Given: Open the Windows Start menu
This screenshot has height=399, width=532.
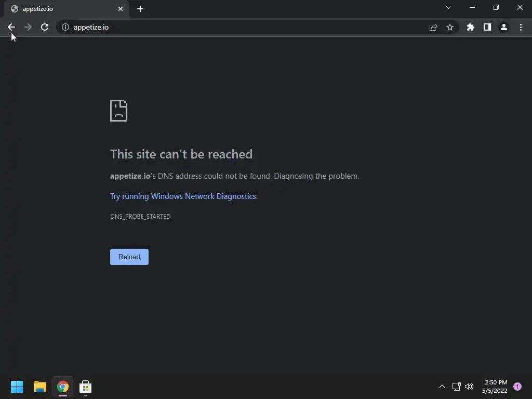Looking at the screenshot, I should (17, 387).
